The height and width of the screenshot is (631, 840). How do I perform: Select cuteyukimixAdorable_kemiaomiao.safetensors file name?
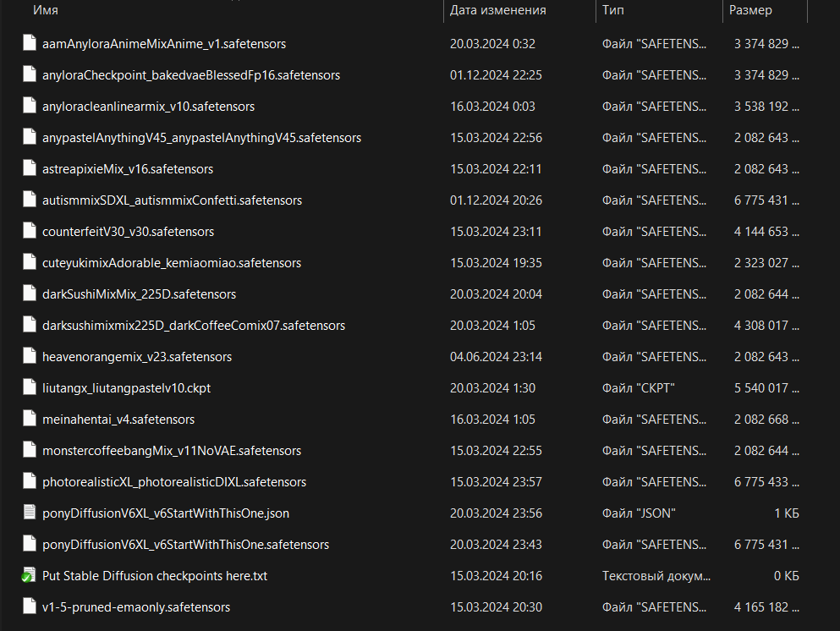[x=172, y=263]
